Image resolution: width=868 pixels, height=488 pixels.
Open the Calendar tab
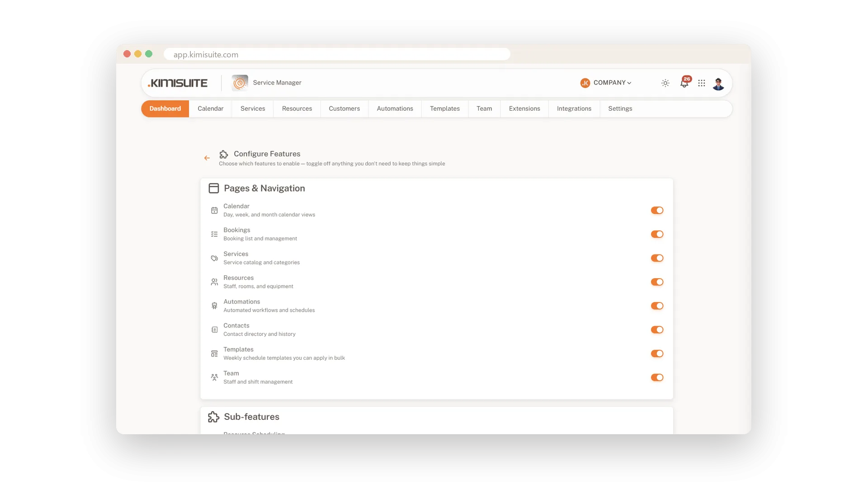tap(210, 109)
